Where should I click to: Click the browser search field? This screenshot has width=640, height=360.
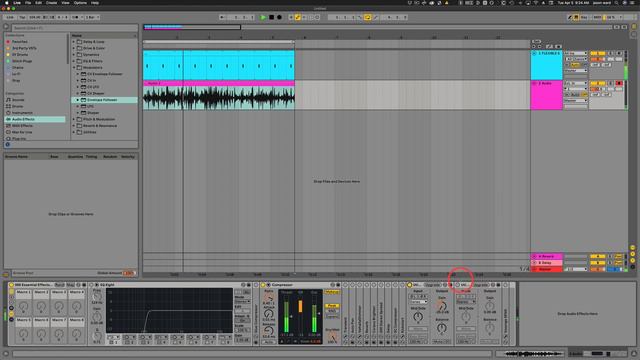click(74, 28)
